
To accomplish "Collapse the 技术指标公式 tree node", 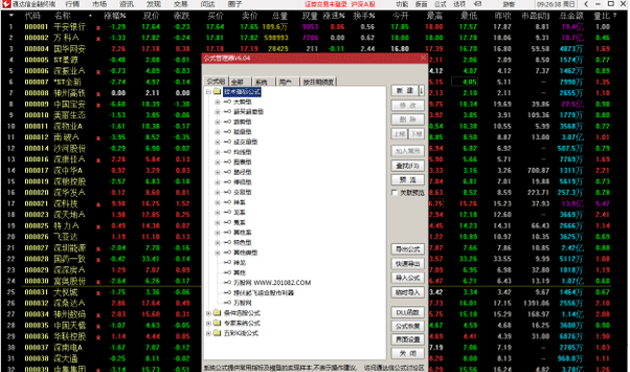I will click(209, 92).
